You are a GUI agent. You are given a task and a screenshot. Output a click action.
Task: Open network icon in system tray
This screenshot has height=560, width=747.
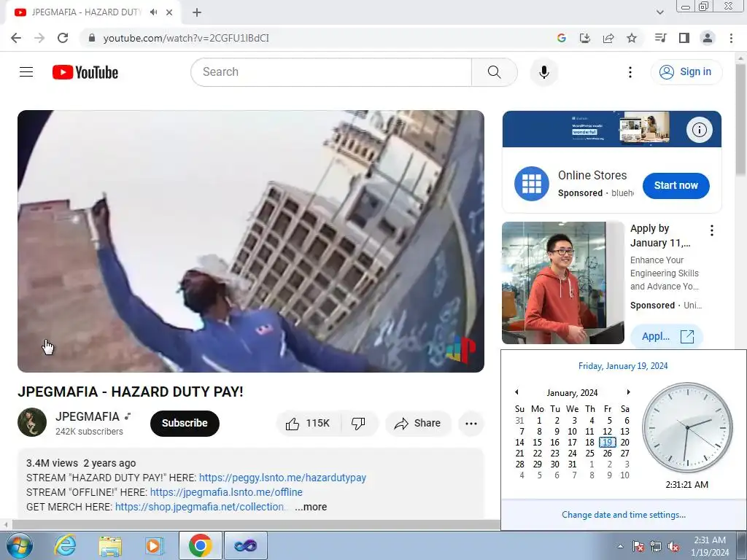tap(656, 546)
